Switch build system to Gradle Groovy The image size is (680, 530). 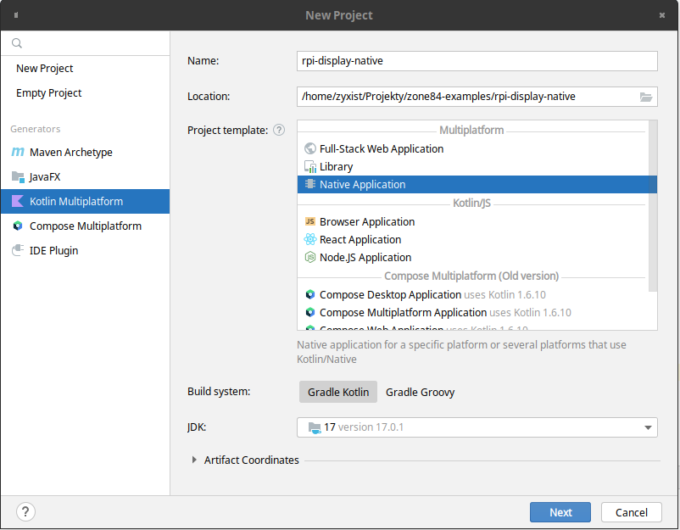tap(420, 392)
